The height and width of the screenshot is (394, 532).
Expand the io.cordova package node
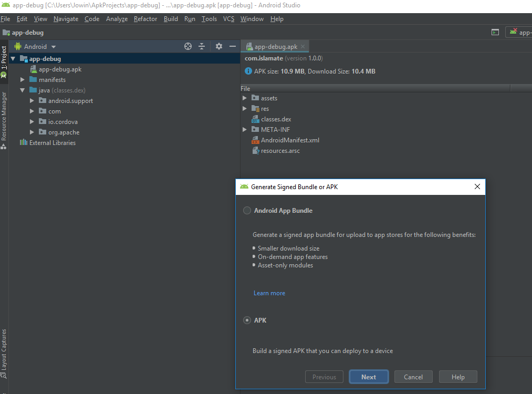click(x=32, y=122)
